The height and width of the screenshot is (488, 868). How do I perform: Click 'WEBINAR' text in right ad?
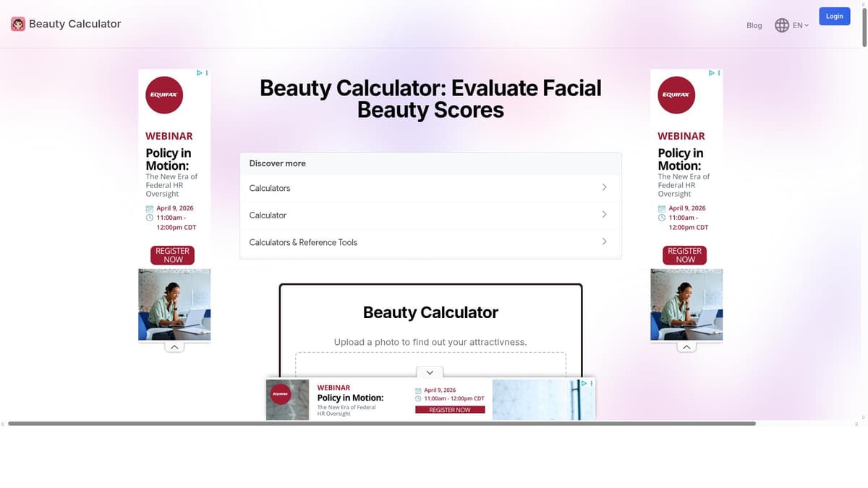click(681, 136)
